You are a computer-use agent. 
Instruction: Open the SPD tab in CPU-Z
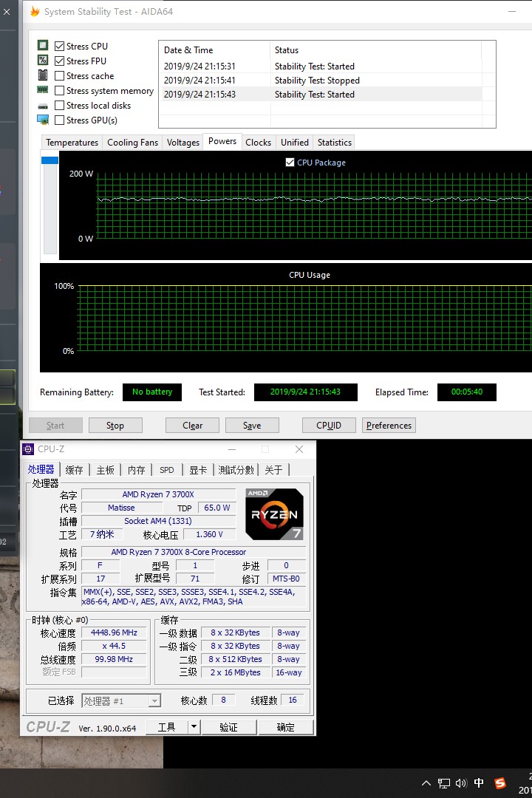click(166, 470)
